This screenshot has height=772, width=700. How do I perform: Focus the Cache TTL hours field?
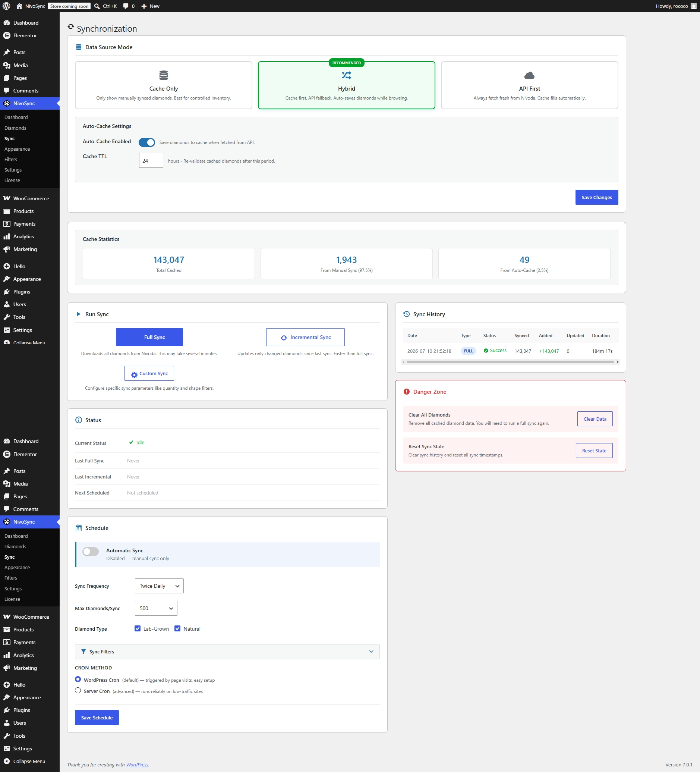[x=151, y=160]
